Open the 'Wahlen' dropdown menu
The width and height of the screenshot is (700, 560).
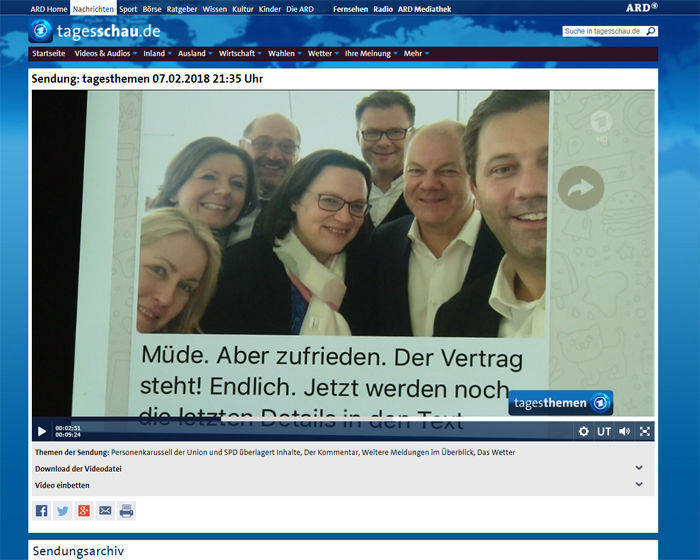[284, 53]
